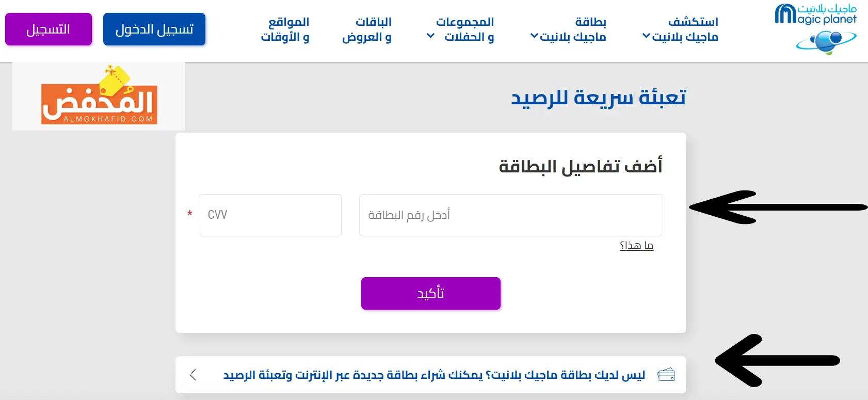The height and width of the screenshot is (400, 868).
Task: Click the left chevron in new card banner
Action: tap(193, 375)
